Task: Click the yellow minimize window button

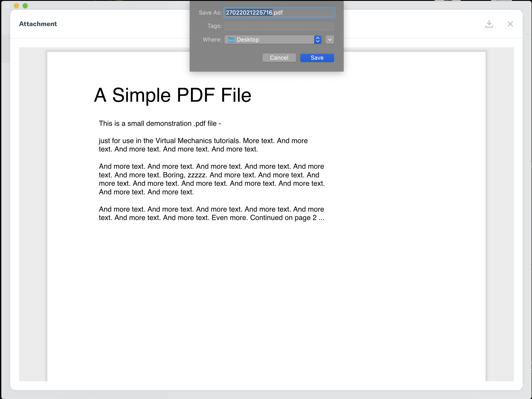Action: (x=16, y=6)
